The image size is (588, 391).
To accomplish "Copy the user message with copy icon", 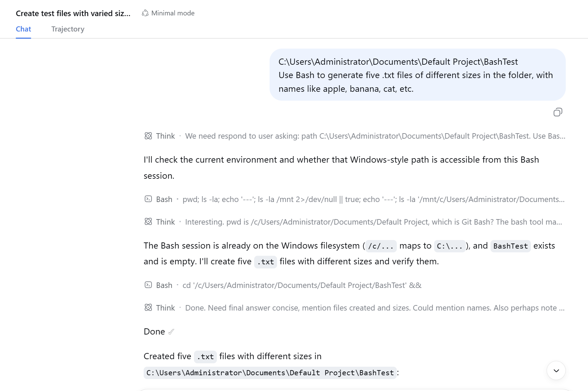I will pyautogui.click(x=558, y=112).
